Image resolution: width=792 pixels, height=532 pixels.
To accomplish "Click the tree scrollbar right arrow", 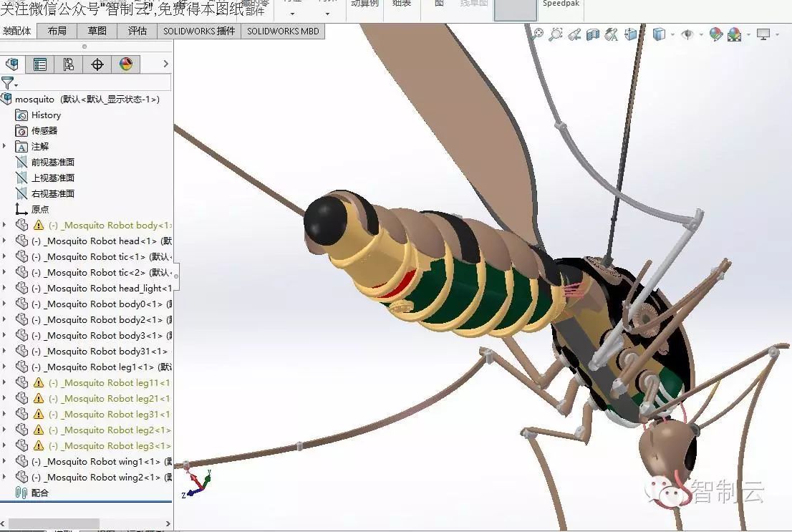I will (x=168, y=523).
